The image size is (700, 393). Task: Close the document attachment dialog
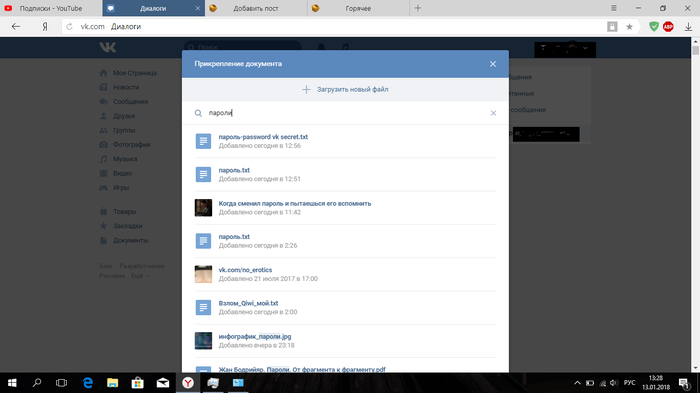pos(492,64)
